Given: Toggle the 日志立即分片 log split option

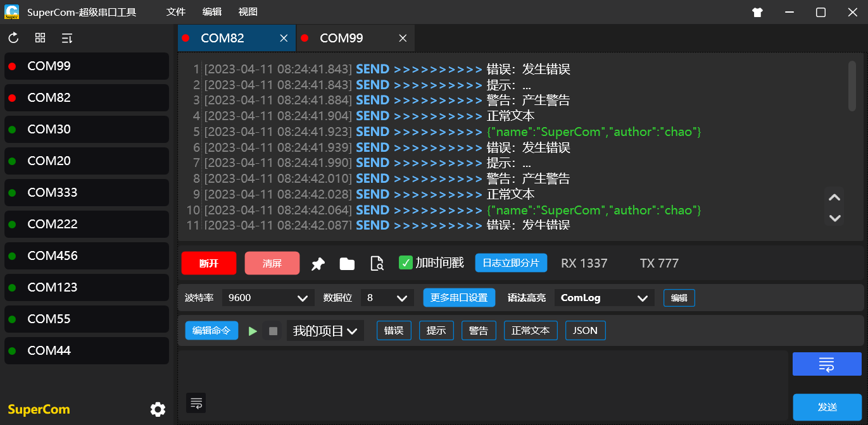Looking at the screenshot, I should [511, 262].
